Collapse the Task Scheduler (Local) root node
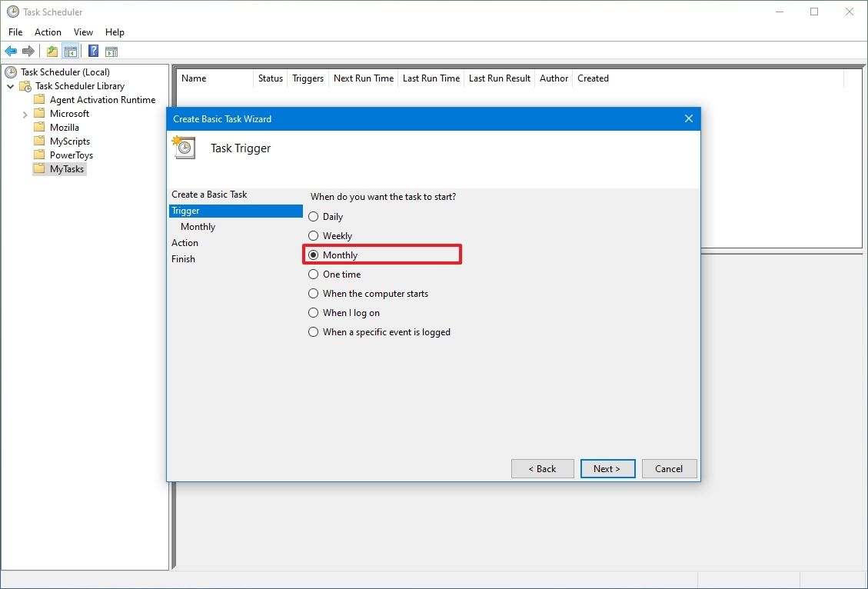This screenshot has height=589, width=868. [x=8, y=72]
